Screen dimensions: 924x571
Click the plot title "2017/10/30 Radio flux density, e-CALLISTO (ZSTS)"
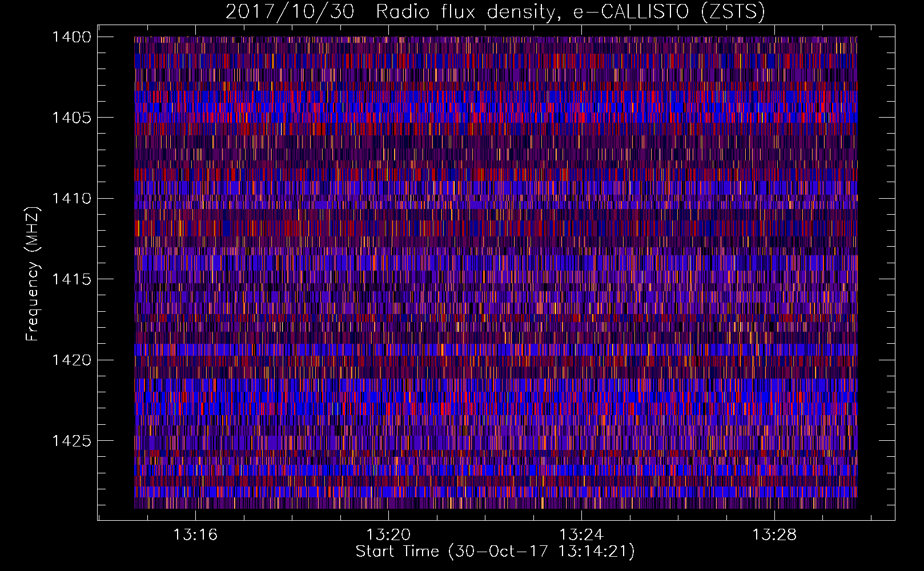tap(495, 12)
